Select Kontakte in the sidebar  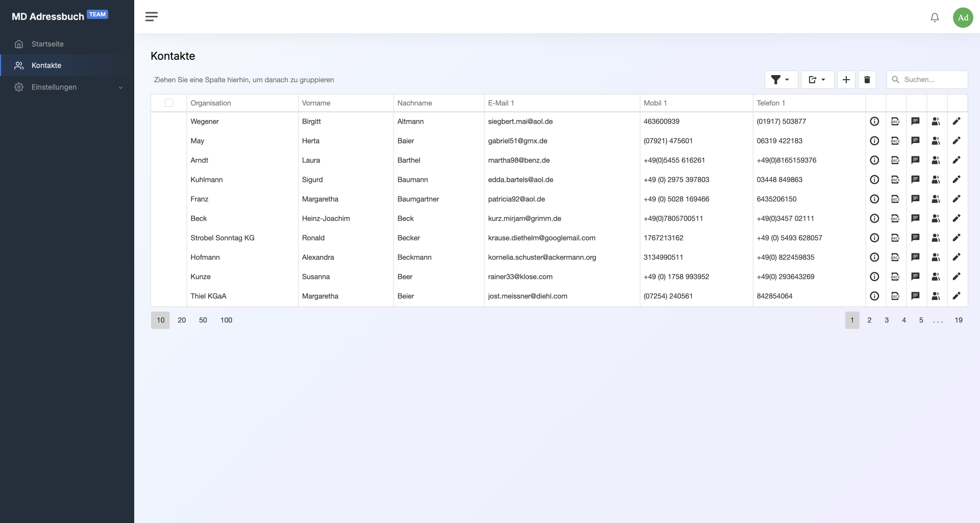46,65
